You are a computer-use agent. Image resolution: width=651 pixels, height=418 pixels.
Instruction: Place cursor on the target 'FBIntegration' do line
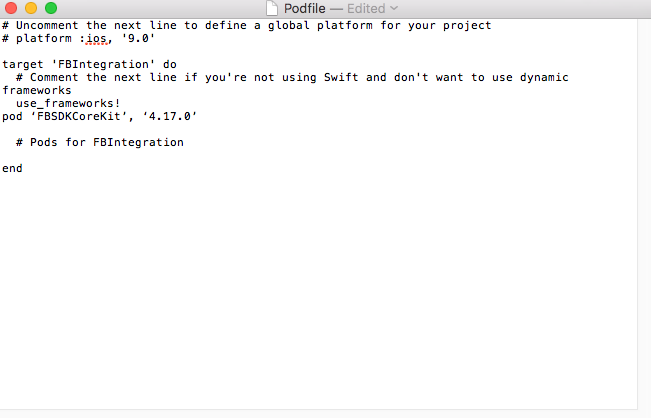(x=90, y=64)
